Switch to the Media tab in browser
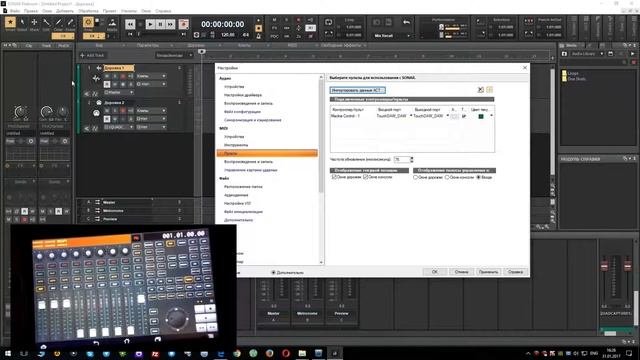The width and height of the screenshot is (640, 360). coord(571,45)
